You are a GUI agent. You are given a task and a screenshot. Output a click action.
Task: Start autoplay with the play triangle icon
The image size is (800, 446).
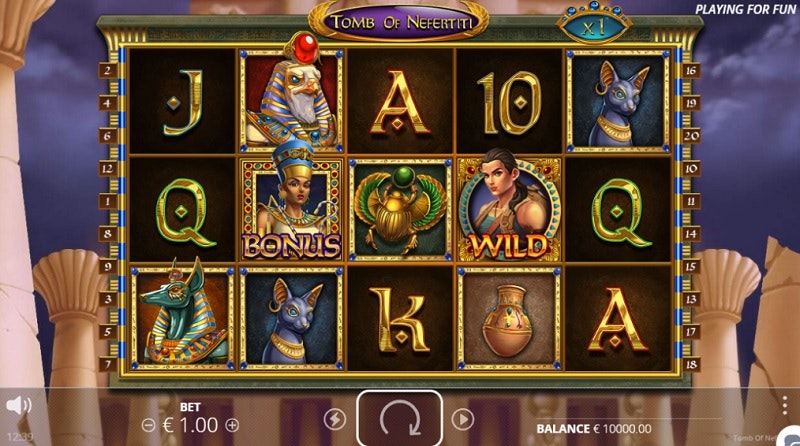(463, 419)
